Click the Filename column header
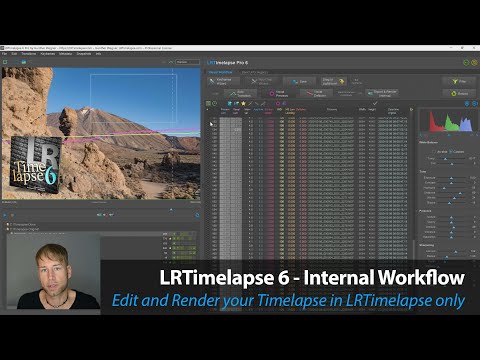Viewport: 480px width, 360px height. (332, 110)
